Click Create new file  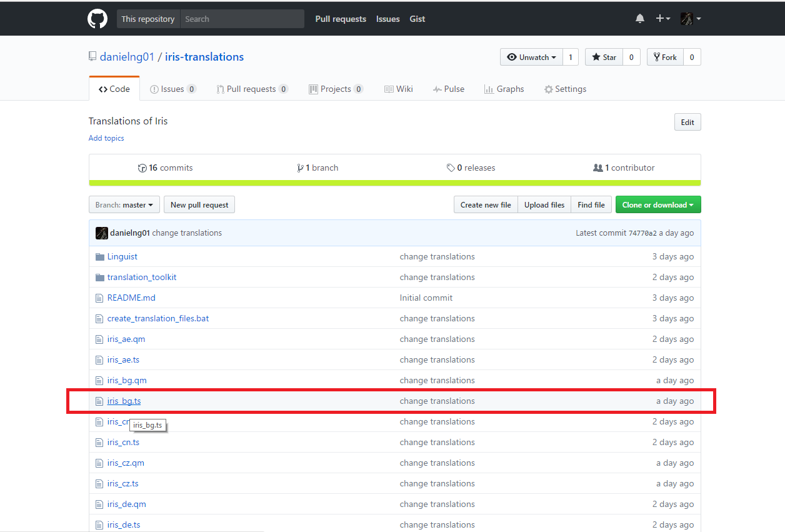486,204
